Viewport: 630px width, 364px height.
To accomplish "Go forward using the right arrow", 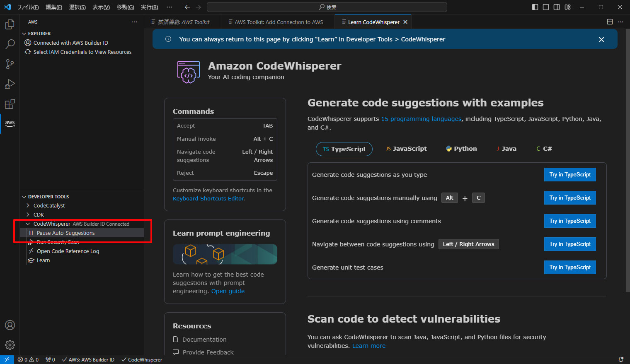I will coord(198,7).
